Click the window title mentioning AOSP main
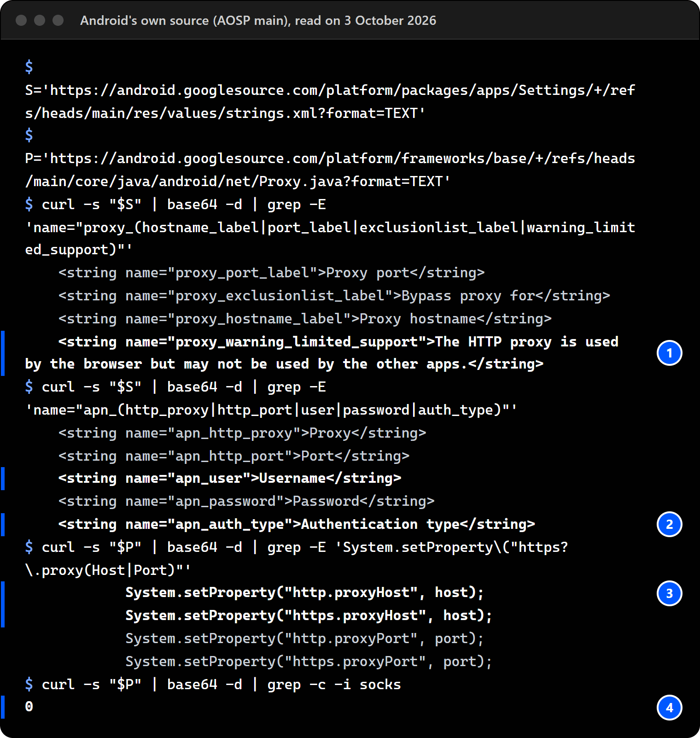700x738 pixels. click(x=258, y=20)
